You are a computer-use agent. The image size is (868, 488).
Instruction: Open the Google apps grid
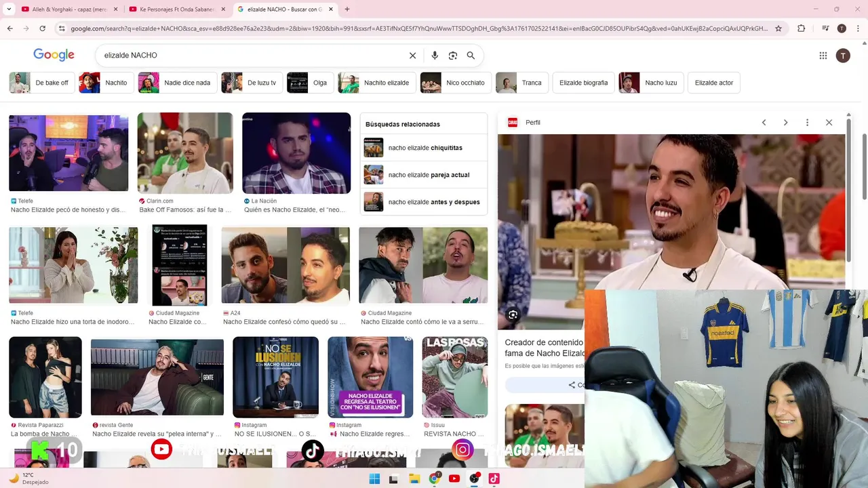pos(823,56)
